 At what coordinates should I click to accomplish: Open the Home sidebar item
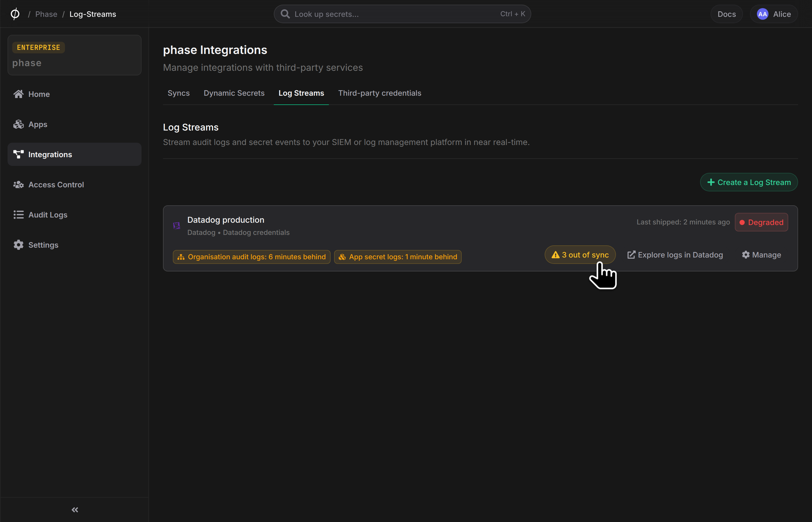tap(74, 94)
